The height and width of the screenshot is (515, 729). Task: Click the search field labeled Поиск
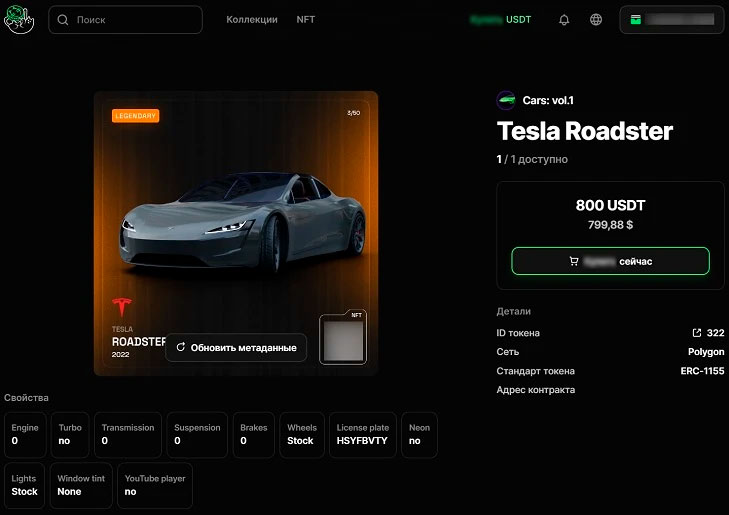coord(125,20)
